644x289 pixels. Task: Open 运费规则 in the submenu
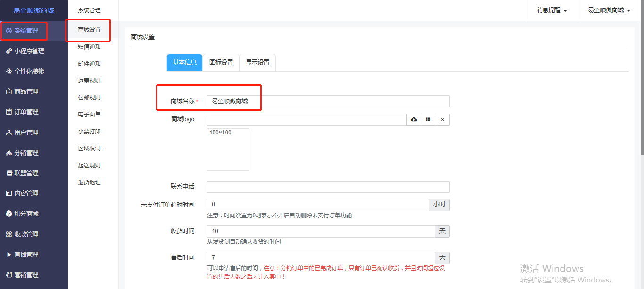click(x=90, y=81)
